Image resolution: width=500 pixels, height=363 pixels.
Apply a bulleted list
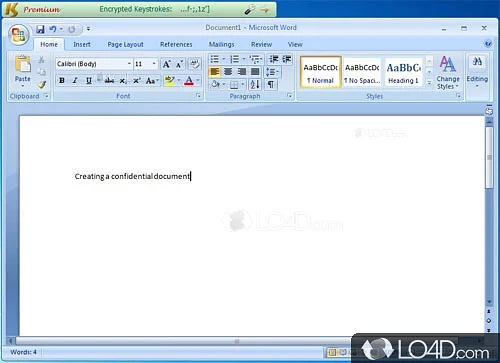click(x=215, y=59)
